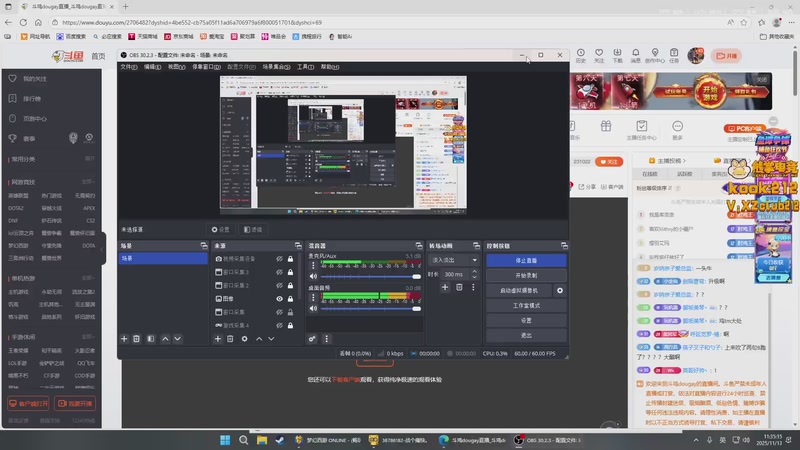Open the Douyu gift box icon
The width and height of the screenshot is (800, 450).
pyautogui.click(x=606, y=126)
